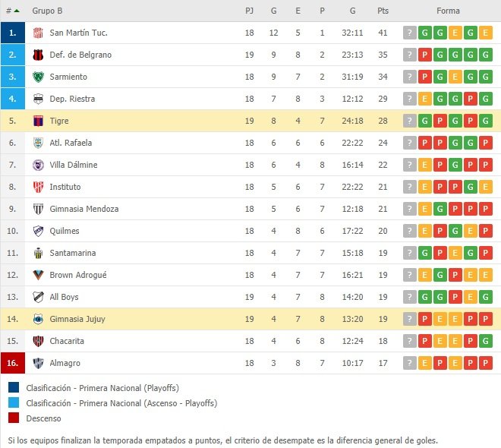Click the Sarmiento green shield crest
The height and width of the screenshot is (448, 501).
38,77
